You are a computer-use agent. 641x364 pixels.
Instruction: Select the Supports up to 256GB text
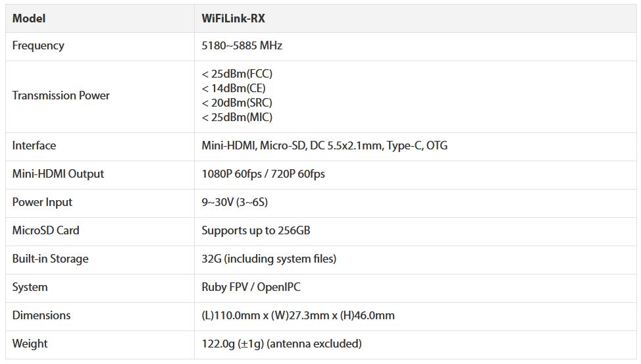pyautogui.click(x=255, y=230)
